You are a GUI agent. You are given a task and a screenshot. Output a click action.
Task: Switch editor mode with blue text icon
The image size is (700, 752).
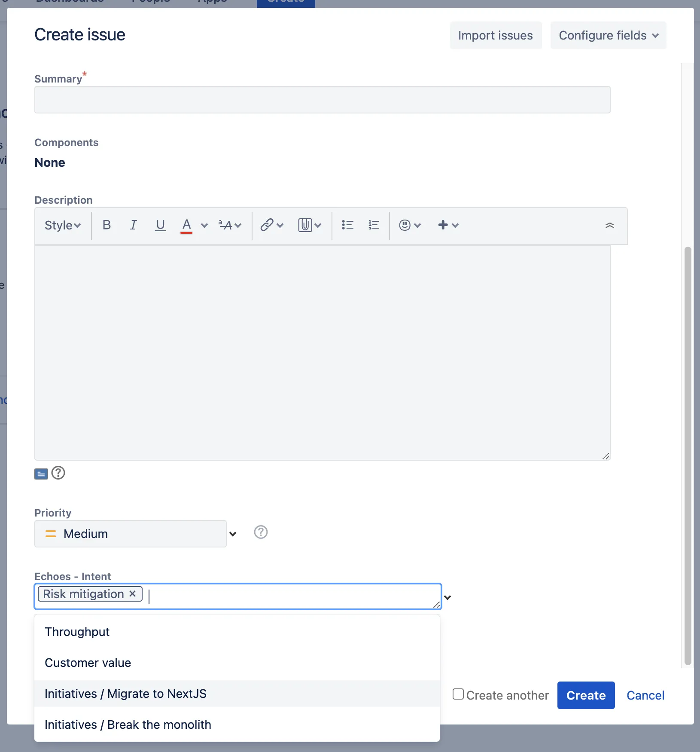[x=41, y=474]
